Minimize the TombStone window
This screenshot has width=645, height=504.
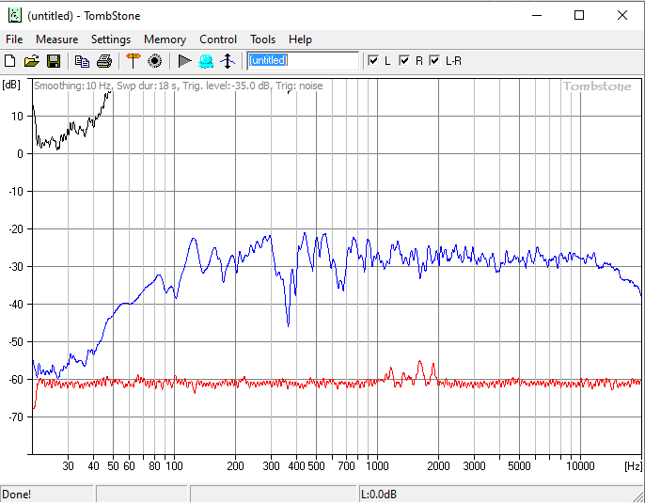[537, 16]
